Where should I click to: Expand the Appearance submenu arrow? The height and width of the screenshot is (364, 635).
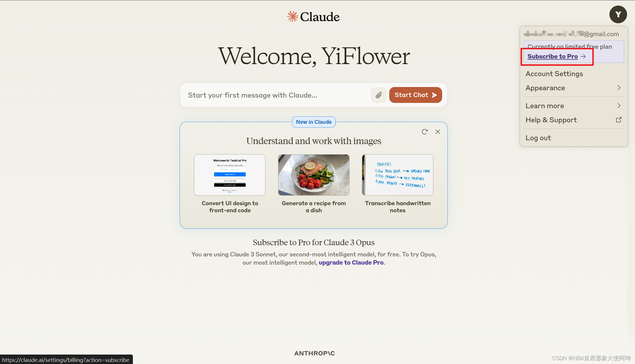click(x=619, y=88)
